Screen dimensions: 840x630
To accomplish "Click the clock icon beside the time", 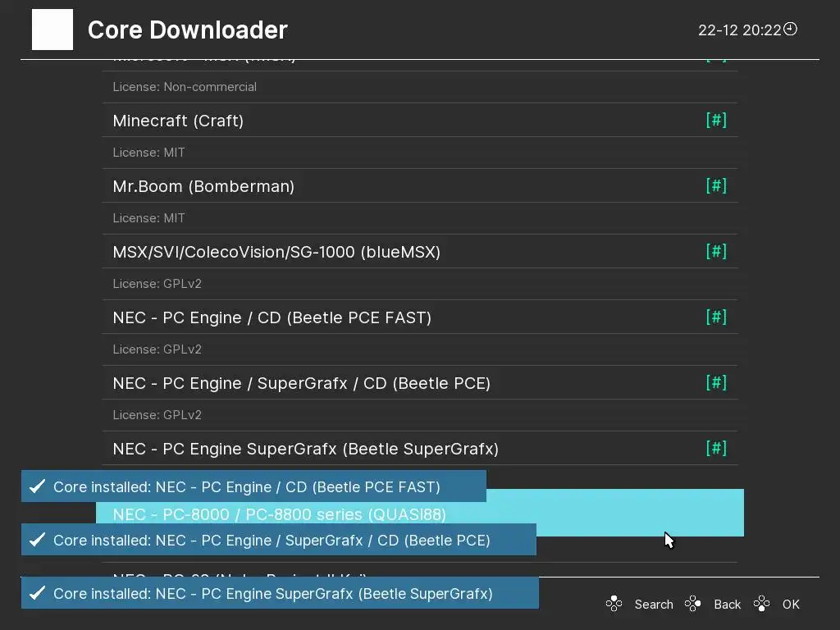I will [790, 30].
